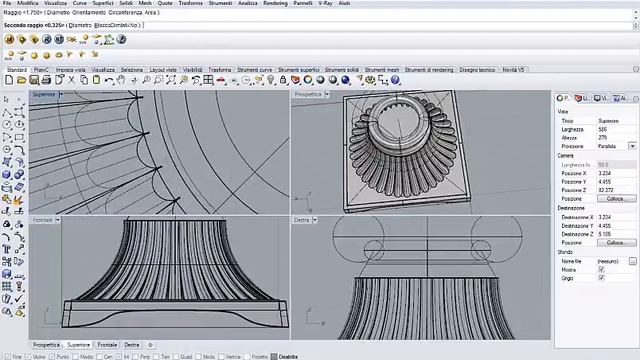Click the Zoom Extents icon

point(171,80)
